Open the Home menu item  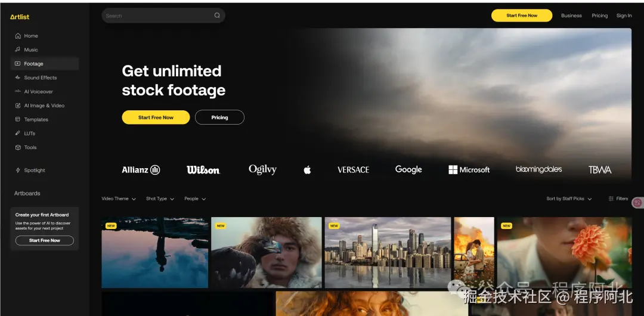tap(31, 36)
